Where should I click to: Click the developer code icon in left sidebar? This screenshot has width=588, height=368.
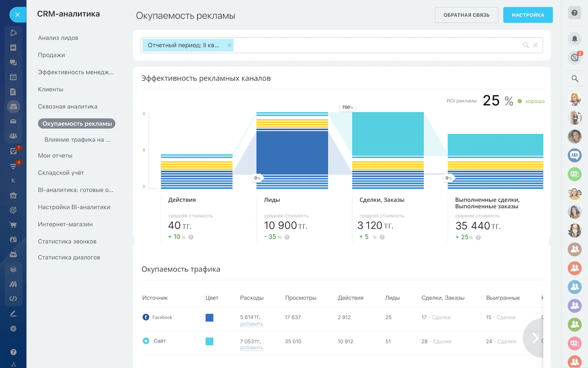click(x=13, y=298)
